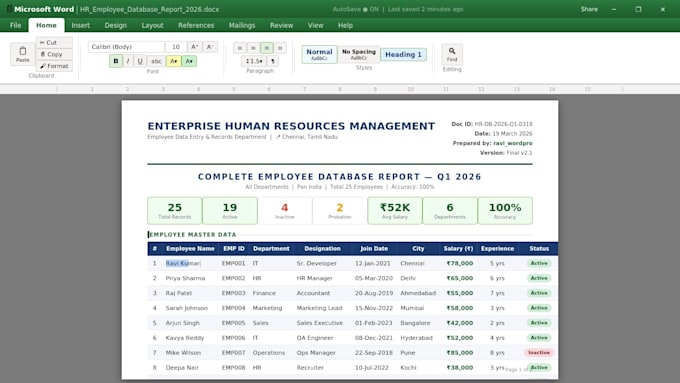Viewport: 680px width, 383px height.
Task: Open Find in the Editing group
Action: [452, 54]
